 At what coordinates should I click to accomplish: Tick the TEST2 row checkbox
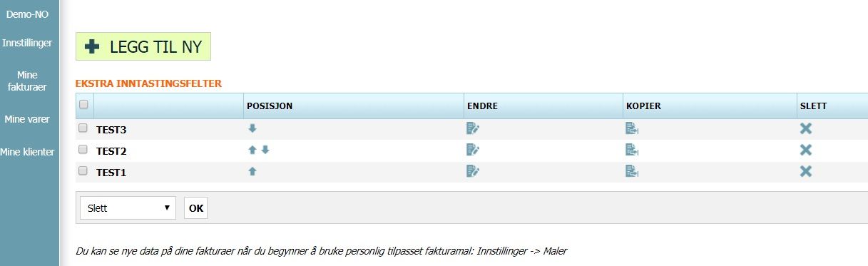[x=83, y=150]
